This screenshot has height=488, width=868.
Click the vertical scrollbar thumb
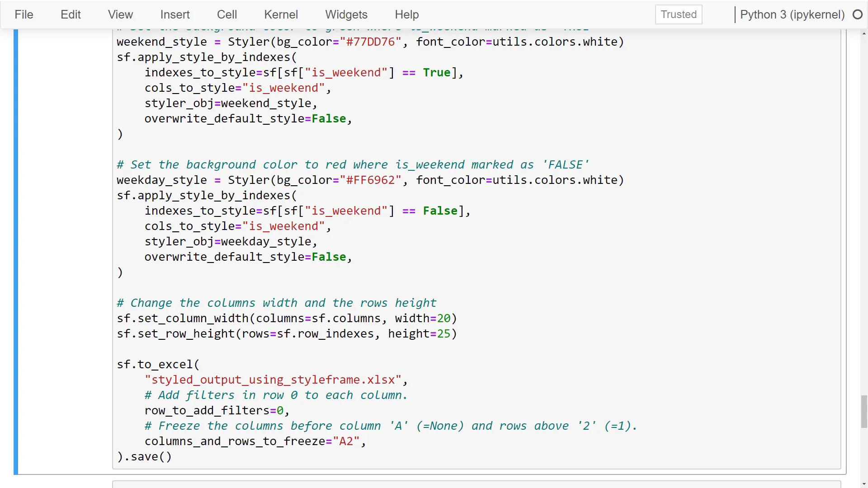pos(863,411)
